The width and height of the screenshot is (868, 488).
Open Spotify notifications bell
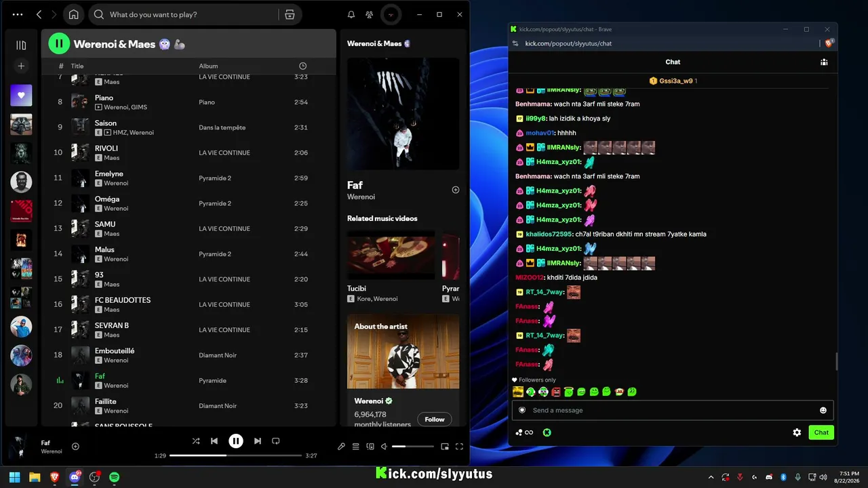[x=351, y=14]
